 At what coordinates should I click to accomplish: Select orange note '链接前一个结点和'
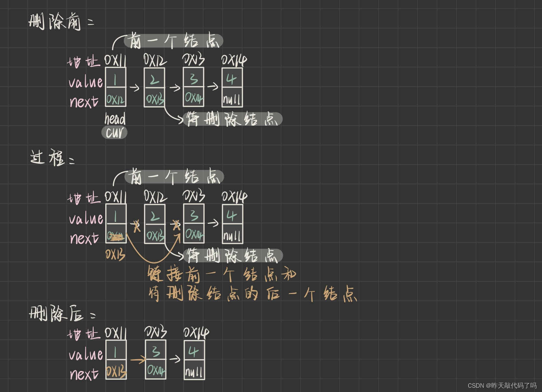pos(222,274)
